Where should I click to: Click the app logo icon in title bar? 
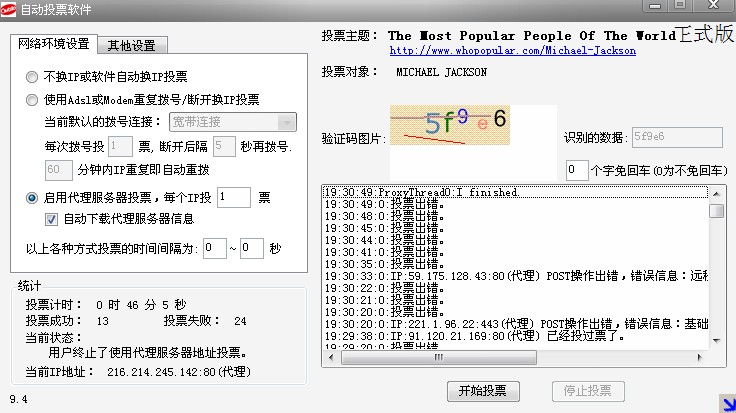[8, 9]
